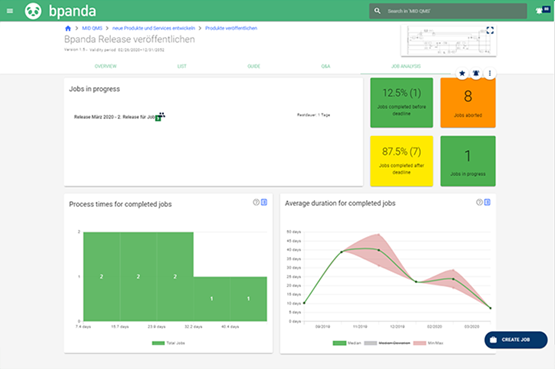Open the three-dot more options menu
This screenshot has height=369, width=555.
490,73
